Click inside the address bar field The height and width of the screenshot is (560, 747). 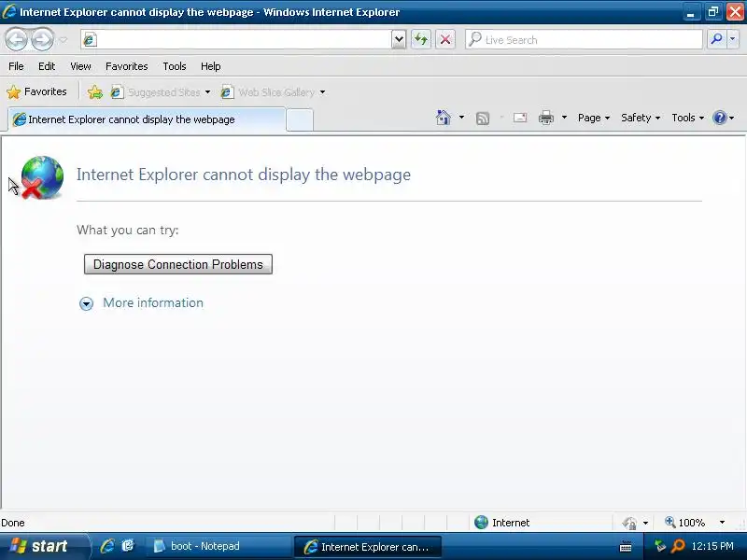tap(245, 39)
